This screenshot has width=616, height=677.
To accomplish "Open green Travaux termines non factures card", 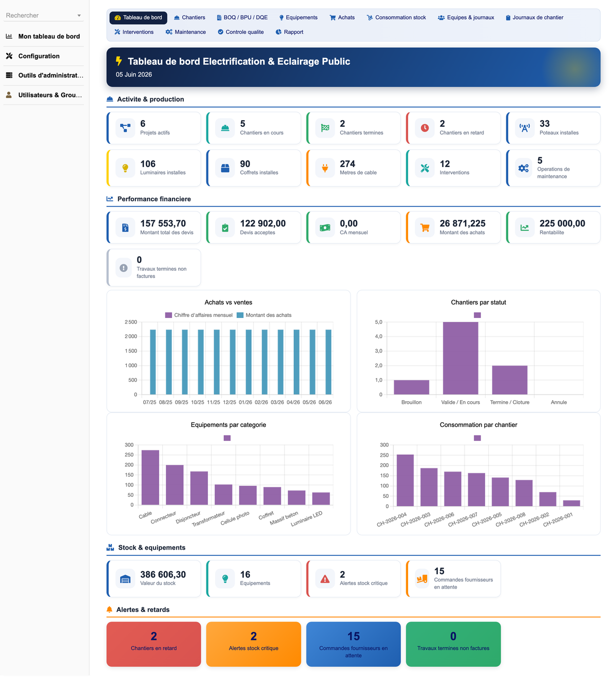I will [453, 644].
